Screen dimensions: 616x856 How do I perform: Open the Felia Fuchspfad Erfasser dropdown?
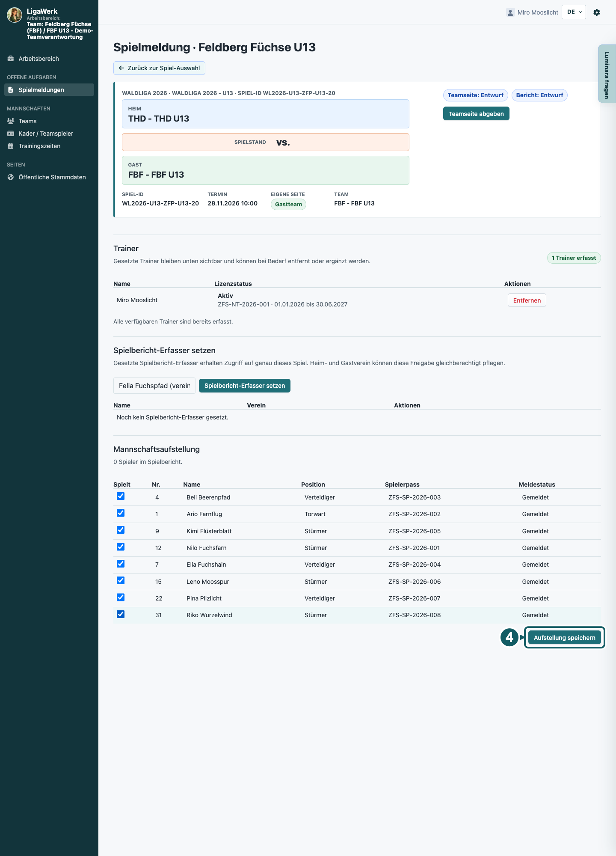(154, 386)
